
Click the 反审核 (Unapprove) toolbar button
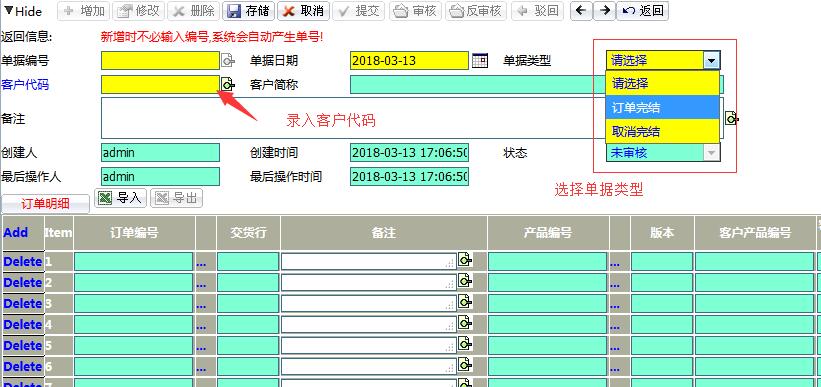point(475,11)
